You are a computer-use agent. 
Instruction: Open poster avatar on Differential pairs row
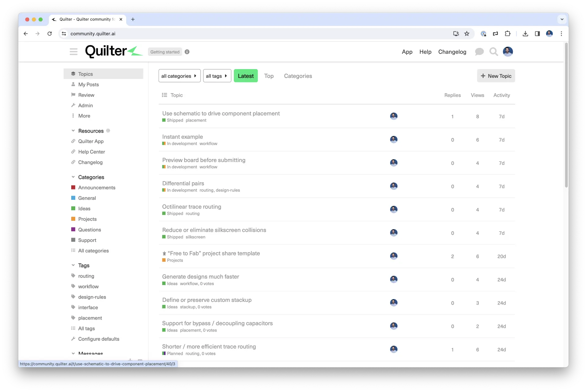click(x=394, y=186)
